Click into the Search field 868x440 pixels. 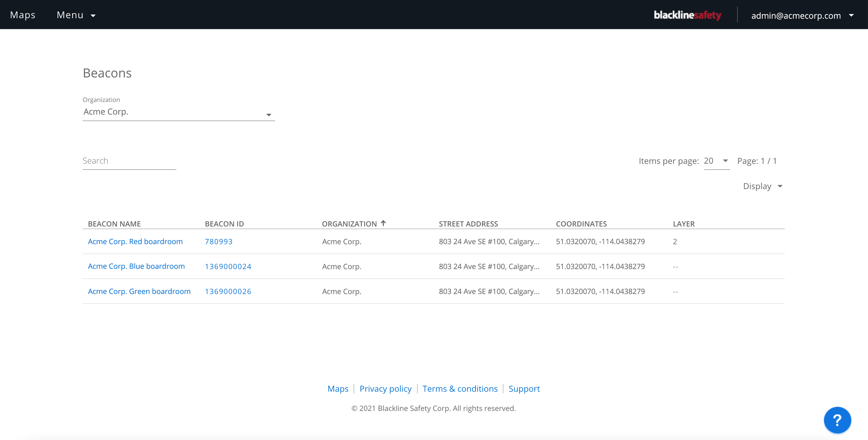coord(129,161)
